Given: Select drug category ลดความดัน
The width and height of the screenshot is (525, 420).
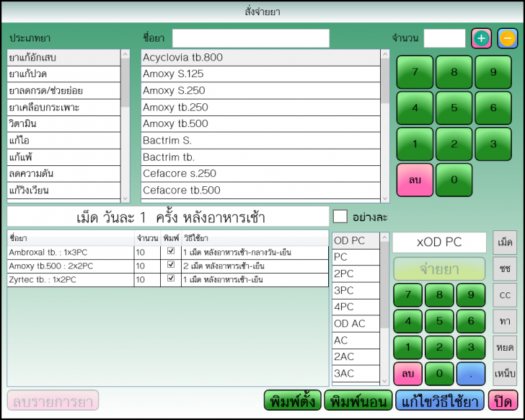Looking at the screenshot, I should tap(63, 174).
